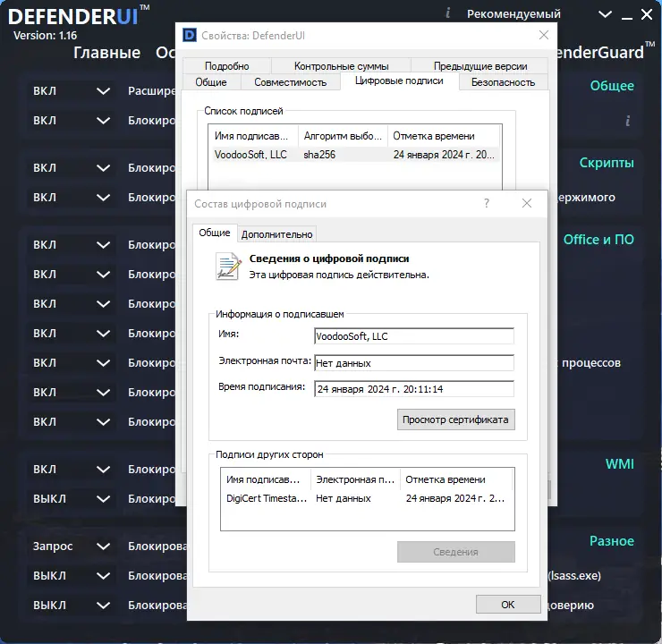Click the Разное section heading in DefenderUI

coord(612,541)
